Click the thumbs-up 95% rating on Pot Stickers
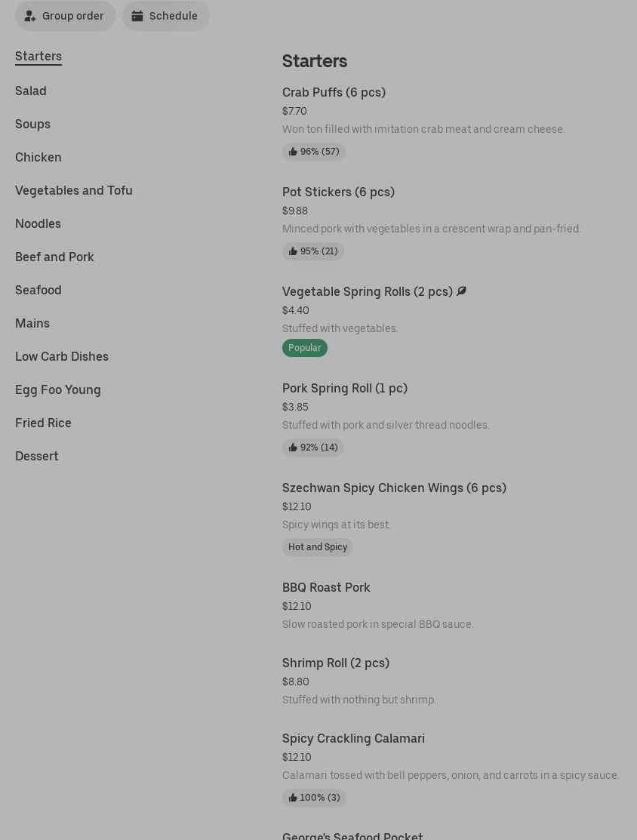637x840 pixels. (312, 251)
